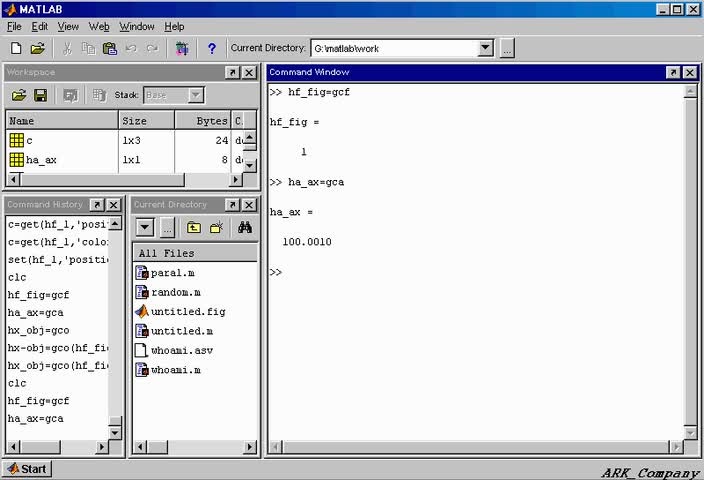
Task: Click the Name column header in Workspace
Action: click(62, 121)
